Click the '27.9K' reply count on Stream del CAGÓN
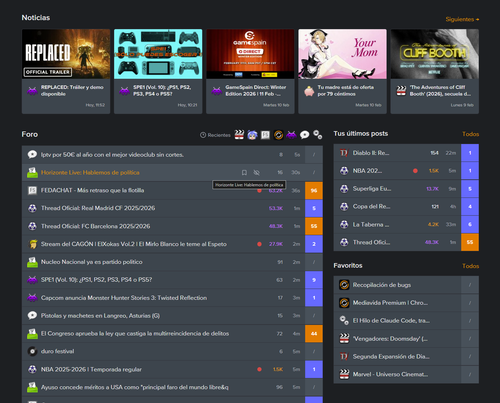 tap(276, 244)
